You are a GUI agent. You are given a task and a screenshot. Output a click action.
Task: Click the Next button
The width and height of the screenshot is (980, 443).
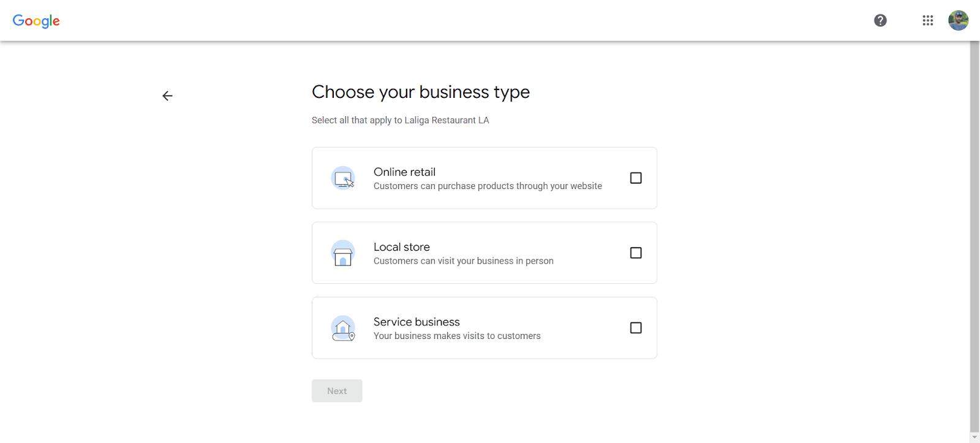coord(337,391)
